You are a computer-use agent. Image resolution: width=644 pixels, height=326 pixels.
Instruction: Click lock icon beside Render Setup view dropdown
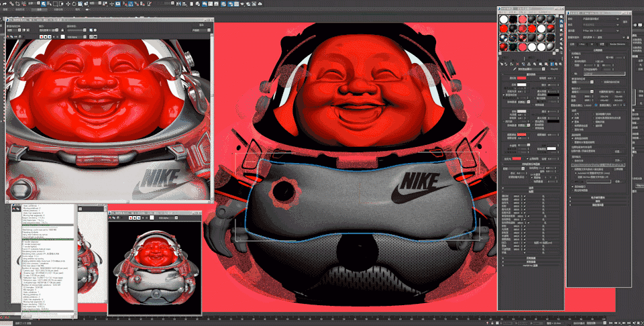point(628,37)
